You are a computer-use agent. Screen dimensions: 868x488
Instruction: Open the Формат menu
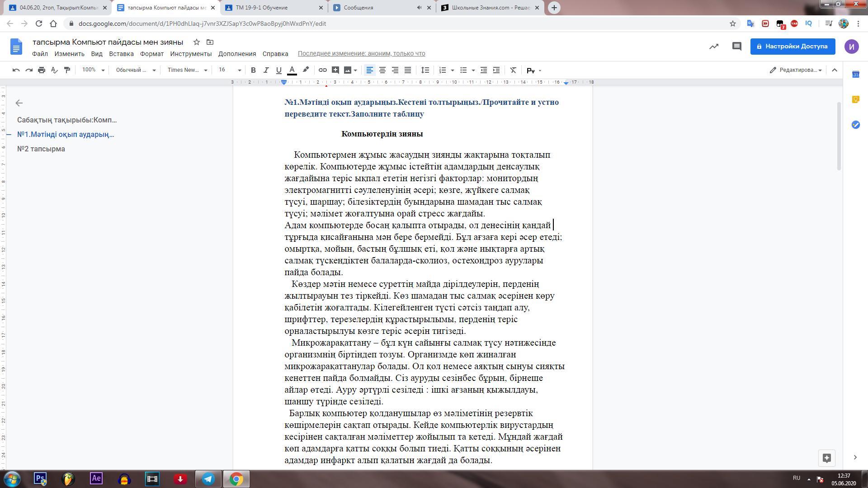(x=151, y=54)
